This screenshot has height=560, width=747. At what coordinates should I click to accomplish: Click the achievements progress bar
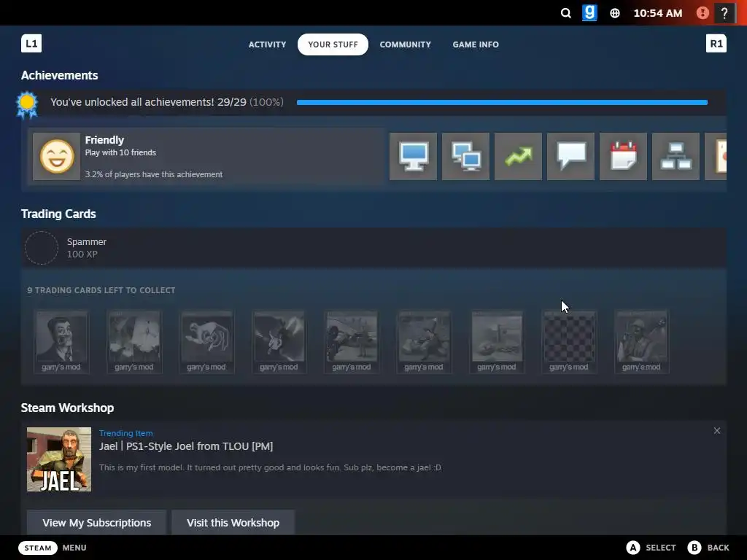coord(502,102)
